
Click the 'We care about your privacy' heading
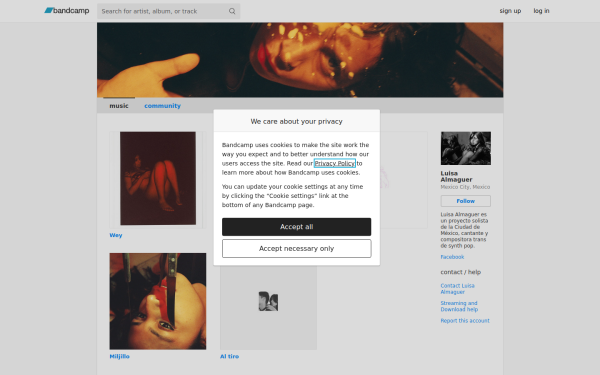tap(297, 121)
